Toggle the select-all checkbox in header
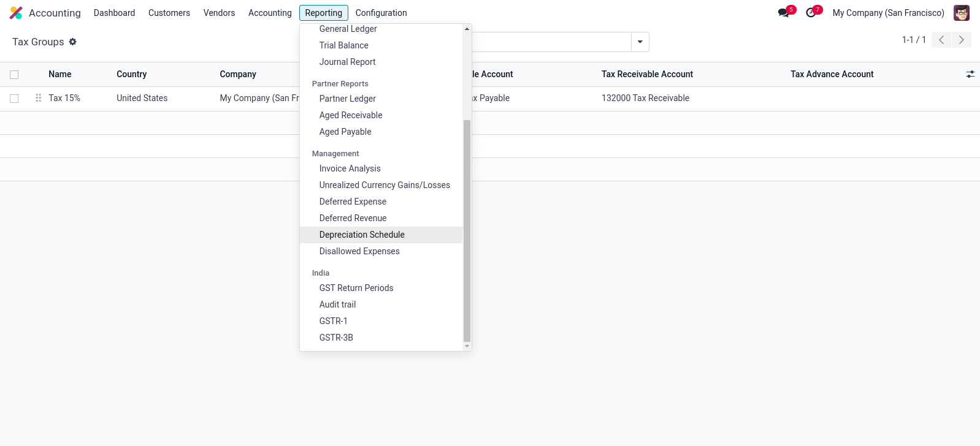Image resolution: width=980 pixels, height=446 pixels. (14, 75)
